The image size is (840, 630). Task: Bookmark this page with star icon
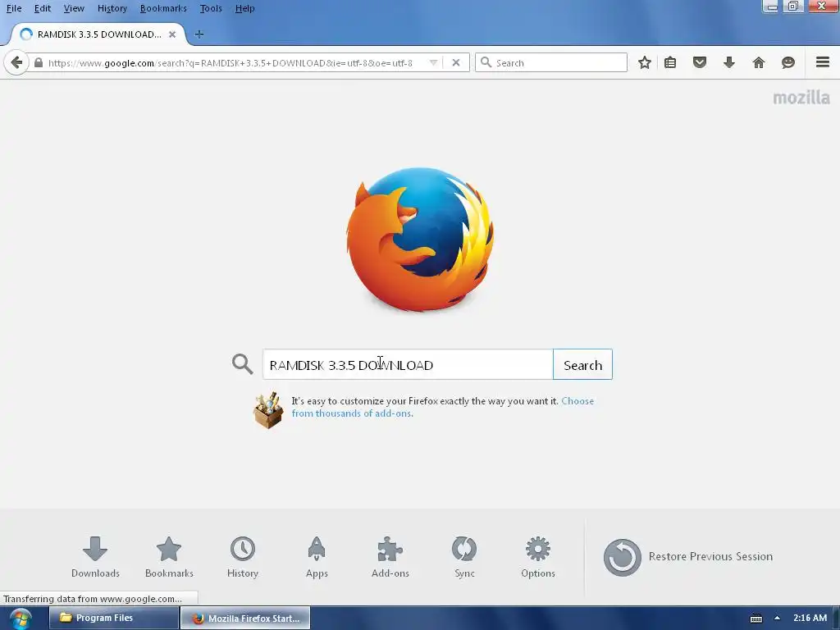click(645, 62)
